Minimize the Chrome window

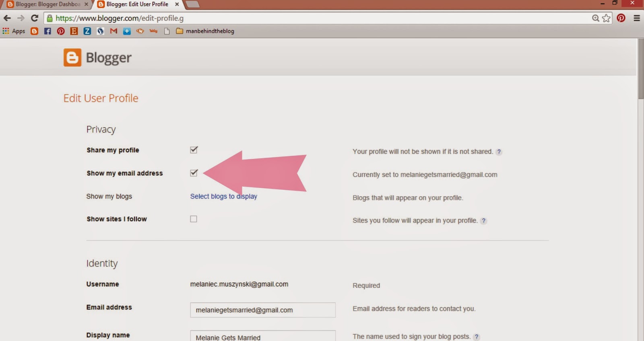coord(603,3)
